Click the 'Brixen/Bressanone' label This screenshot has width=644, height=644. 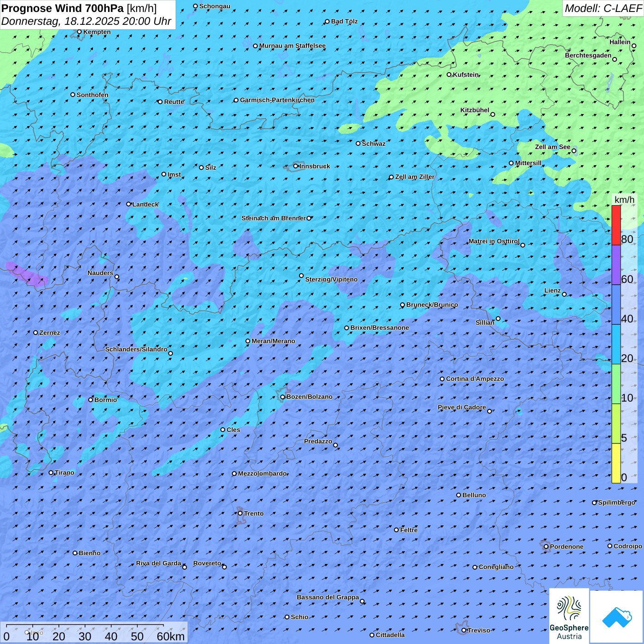pos(380,328)
